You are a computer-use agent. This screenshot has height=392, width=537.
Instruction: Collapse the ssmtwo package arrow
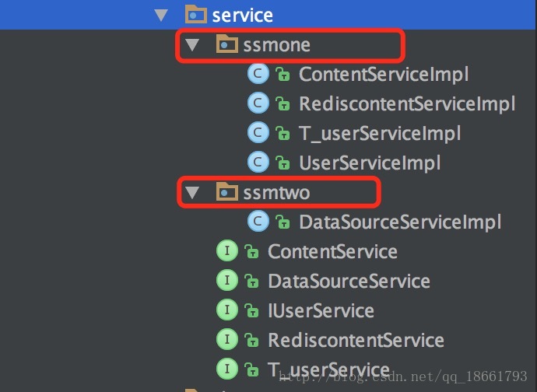(x=191, y=191)
